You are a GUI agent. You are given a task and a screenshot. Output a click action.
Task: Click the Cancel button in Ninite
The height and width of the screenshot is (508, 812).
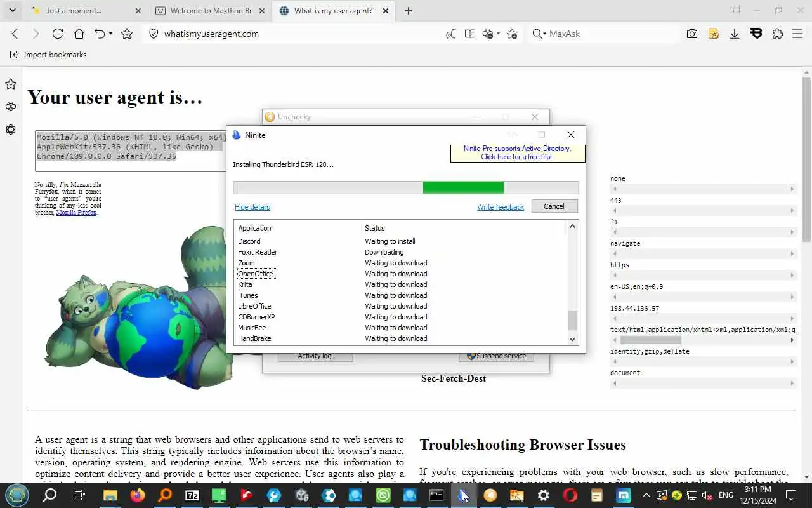554,206
